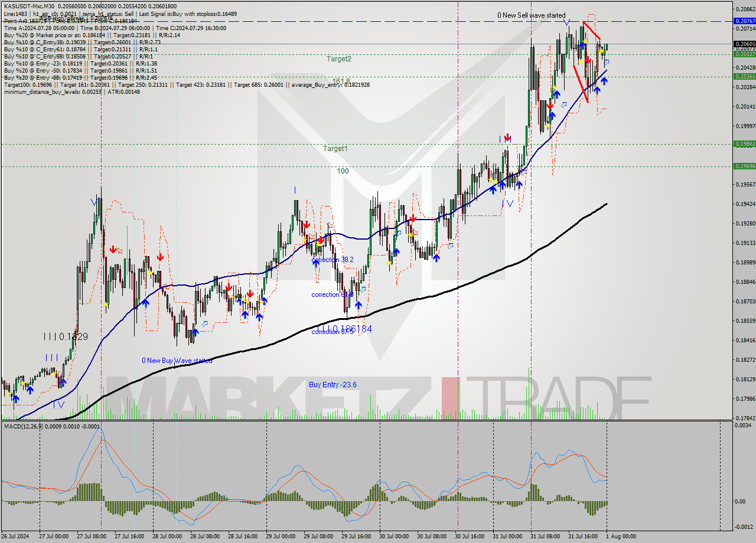The image size is (756, 543).
Task: Click the green 0.19861 price tag
Action: [x=744, y=143]
